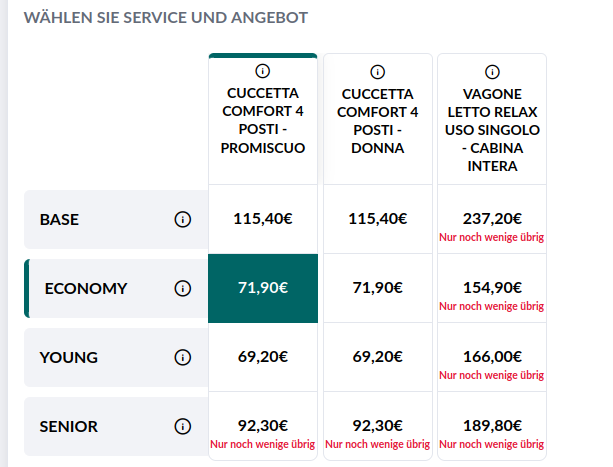Click highlighted Economy 71,90€ Promiscuo cell
The image size is (613, 467).
click(x=263, y=288)
